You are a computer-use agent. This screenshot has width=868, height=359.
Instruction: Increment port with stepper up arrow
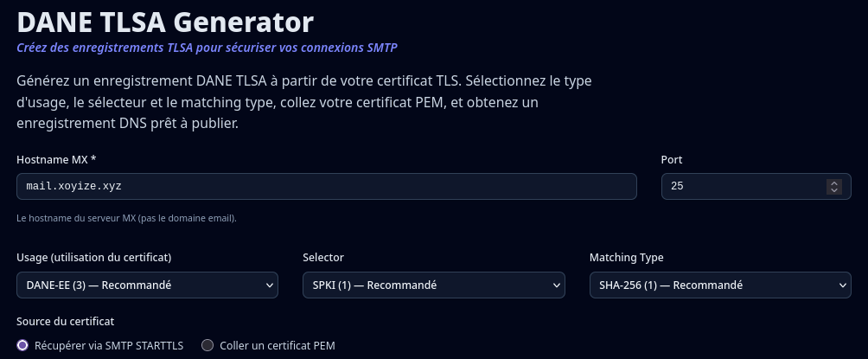point(833,183)
